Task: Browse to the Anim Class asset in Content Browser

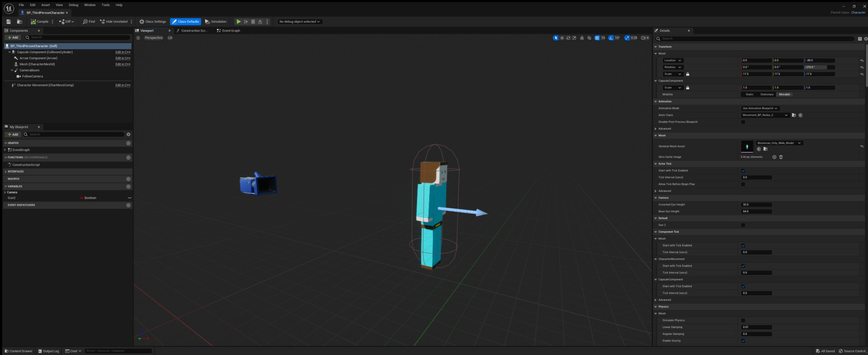Action: pos(794,115)
